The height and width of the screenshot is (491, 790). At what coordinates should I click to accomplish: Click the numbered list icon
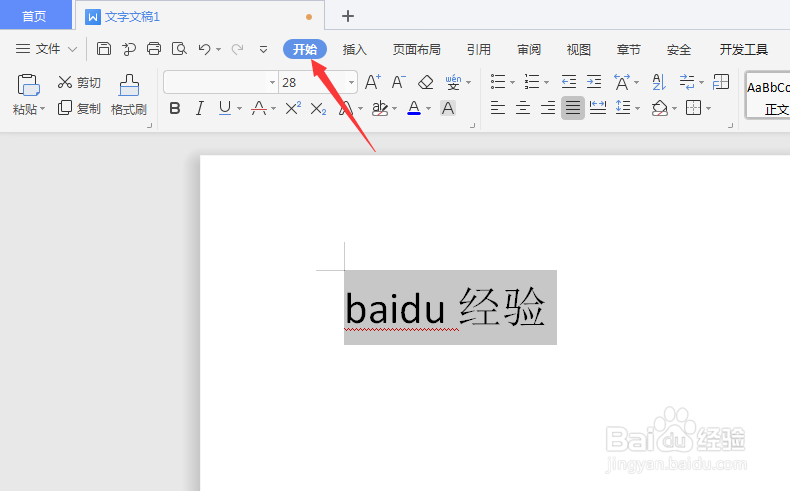(x=532, y=82)
